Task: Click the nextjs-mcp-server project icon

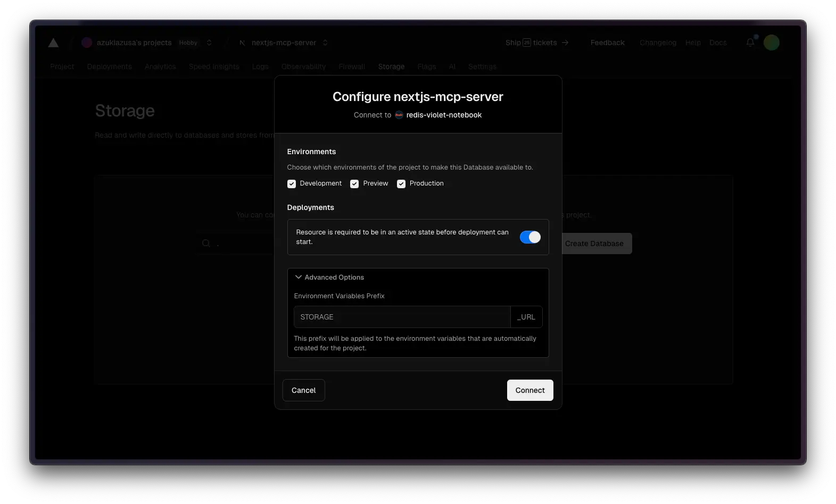Action: coord(242,43)
